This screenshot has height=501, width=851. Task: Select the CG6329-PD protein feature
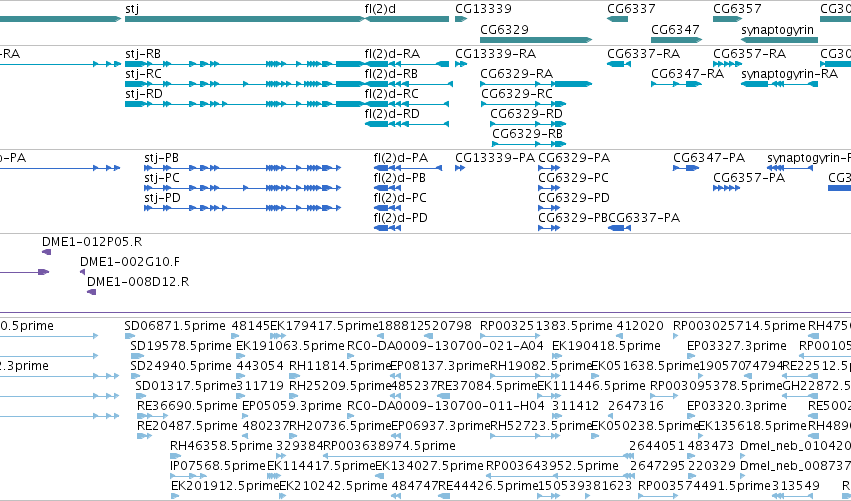pyautogui.click(x=549, y=208)
